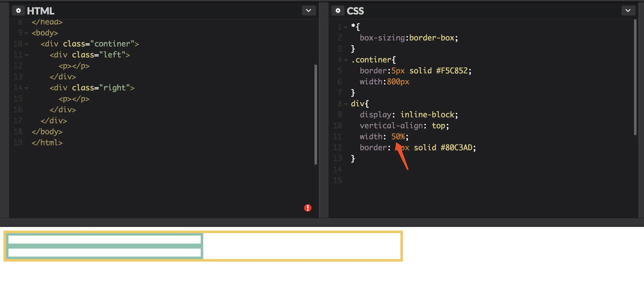Image resolution: width=644 pixels, height=295 pixels.
Task: Collapse the continer div fold arrow
Action: click(26, 44)
